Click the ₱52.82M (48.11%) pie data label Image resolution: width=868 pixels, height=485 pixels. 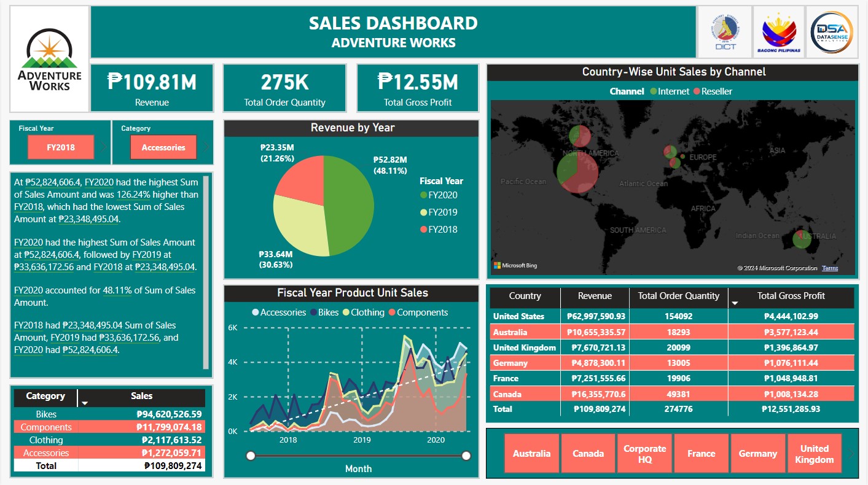390,166
